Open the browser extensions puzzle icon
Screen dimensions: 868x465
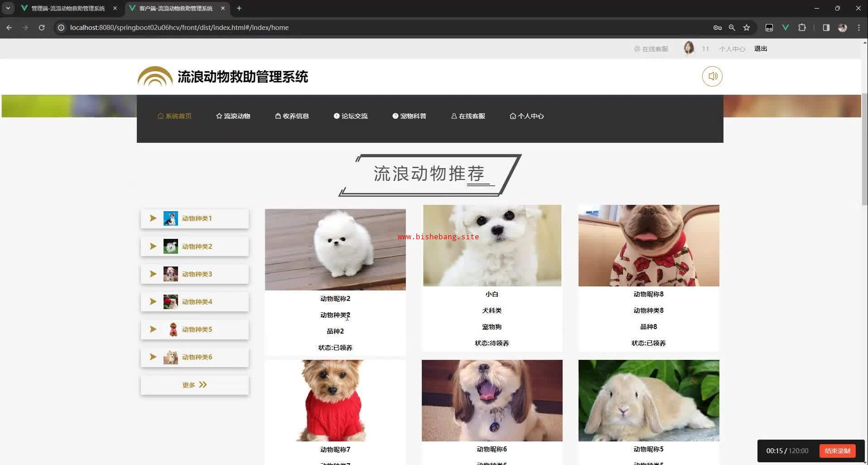[802, 28]
